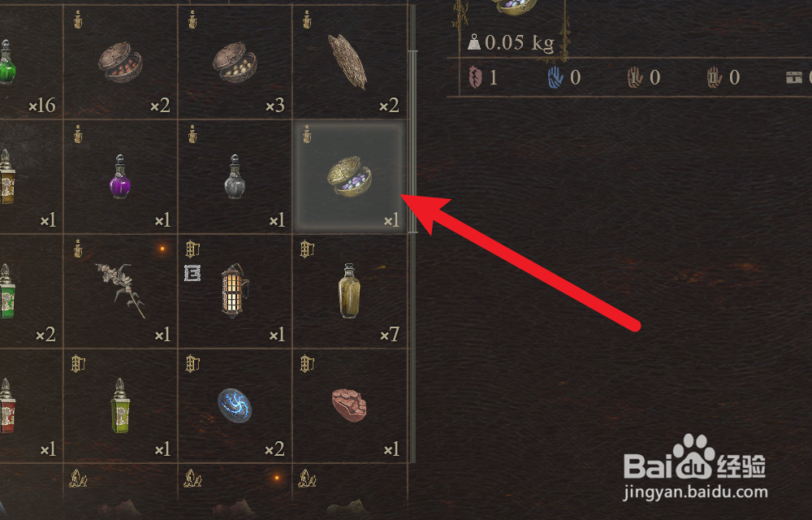Select the dried withered flower branch item
812x520 pixels.
pyautogui.click(x=120, y=291)
